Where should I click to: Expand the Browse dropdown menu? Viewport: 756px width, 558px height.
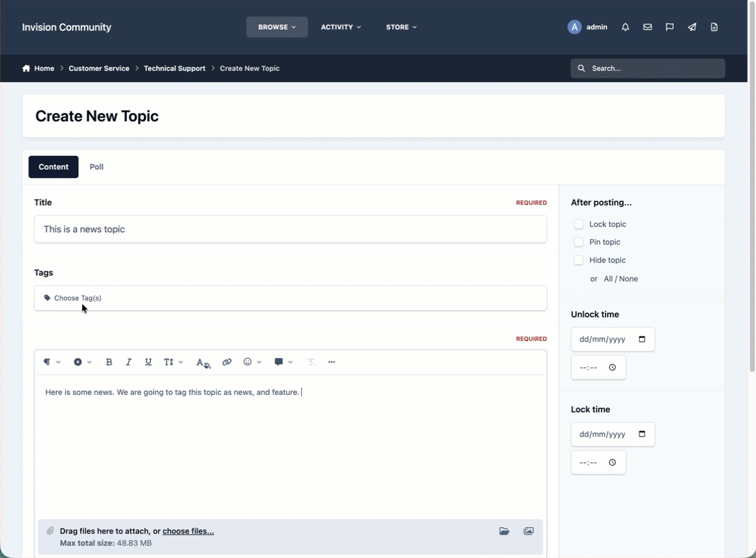click(277, 27)
